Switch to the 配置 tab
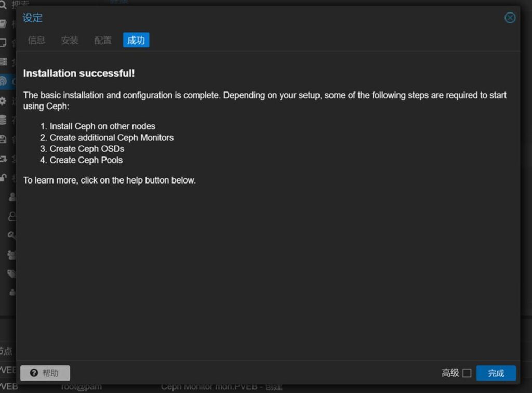The width and height of the screenshot is (532, 393). point(102,40)
